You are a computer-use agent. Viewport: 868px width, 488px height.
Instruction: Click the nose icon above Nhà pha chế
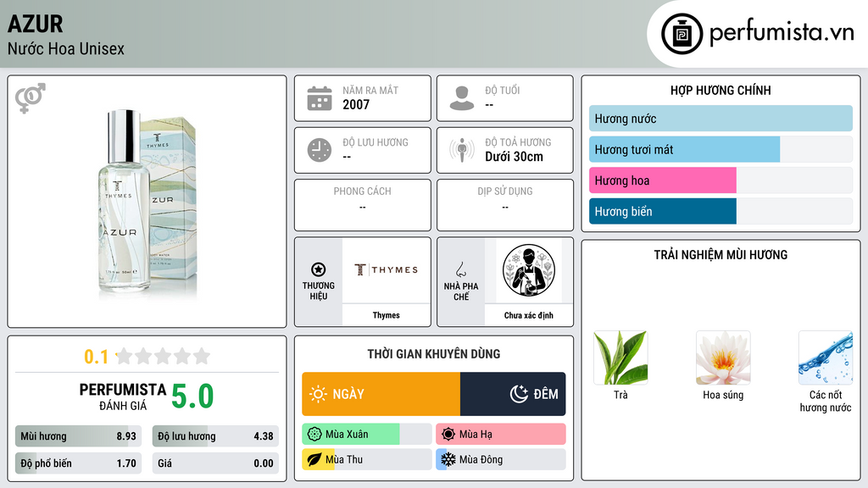coord(460,269)
